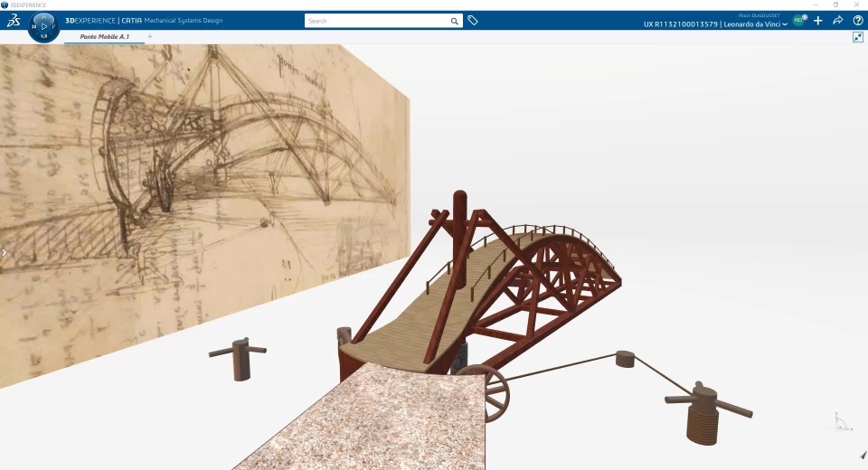Open the compass play button

pos(44,26)
